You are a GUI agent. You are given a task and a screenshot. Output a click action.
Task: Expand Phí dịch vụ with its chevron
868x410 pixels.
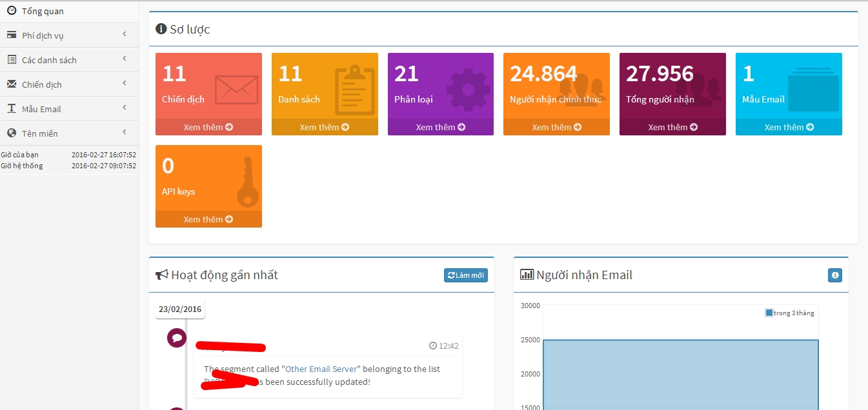[125, 35]
